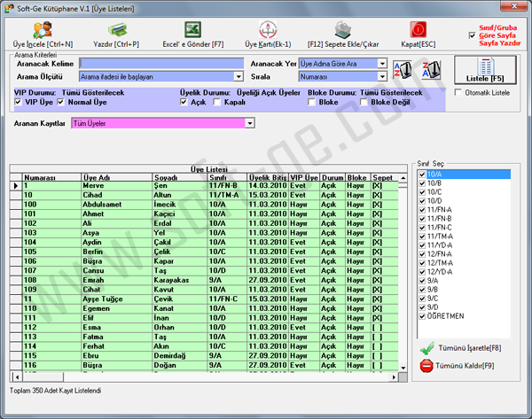Image resolution: width=532 pixels, height=419 pixels.
Task: Uncheck class 10/A in Sınıf Seç
Action: (x=422, y=175)
